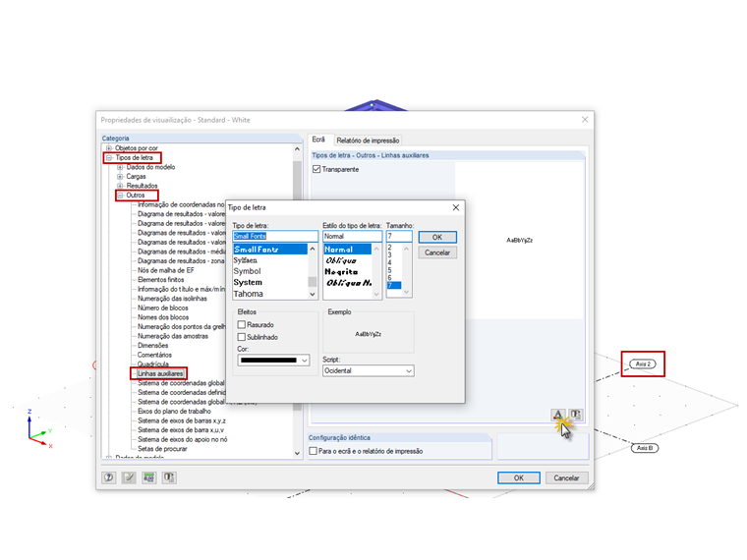Image resolution: width=747 pixels, height=560 pixels.
Task: Select Sistema de eixos de barras x,y,z
Action: point(182,420)
